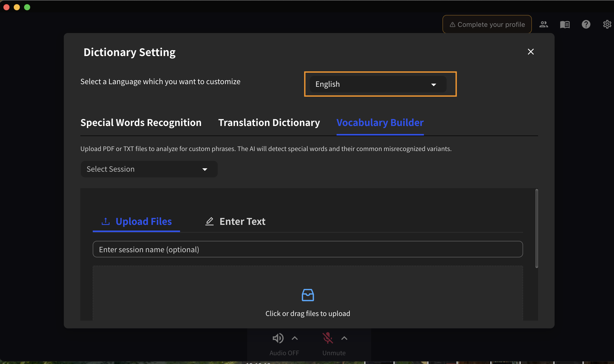
Task: Open the Select Session dropdown
Action: point(149,169)
